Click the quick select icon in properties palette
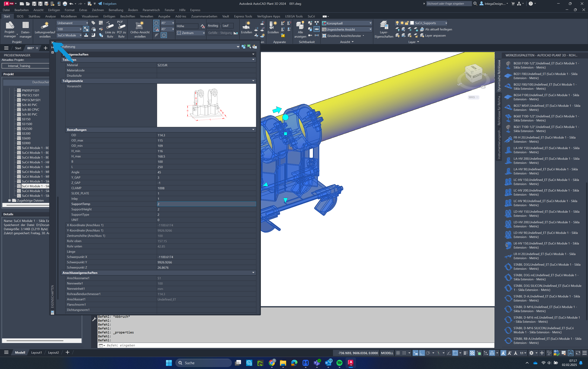The image size is (588, 369). 255,47
